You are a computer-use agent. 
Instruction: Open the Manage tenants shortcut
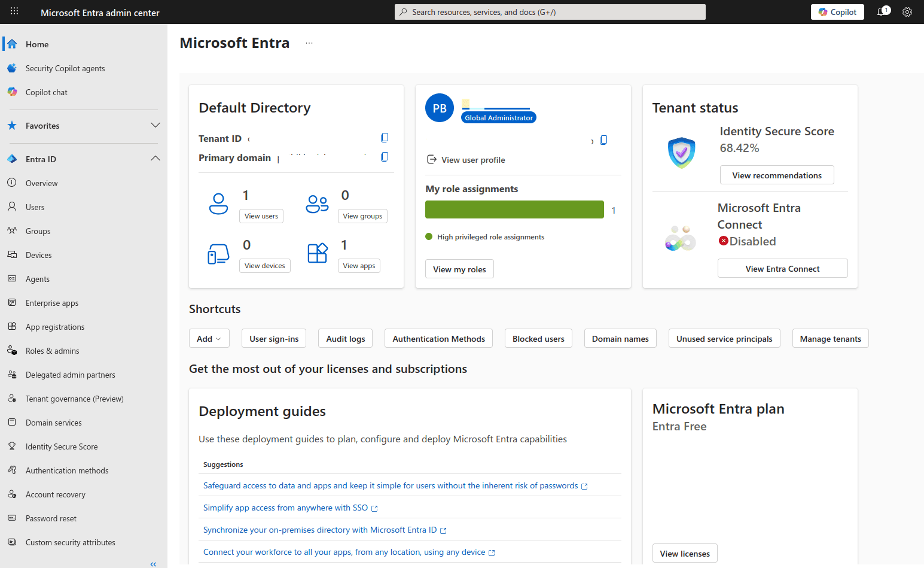pos(830,339)
